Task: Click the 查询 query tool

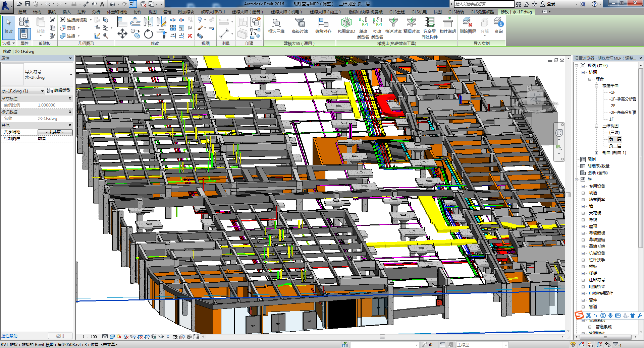Action: 498,25
